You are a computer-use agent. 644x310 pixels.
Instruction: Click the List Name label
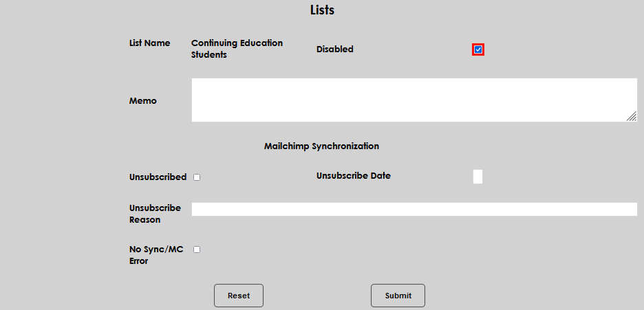click(x=149, y=43)
